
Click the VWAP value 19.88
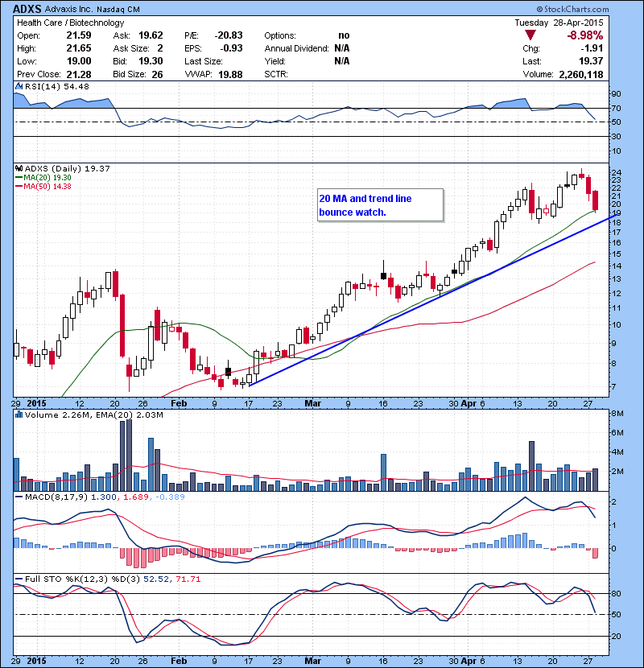point(230,74)
